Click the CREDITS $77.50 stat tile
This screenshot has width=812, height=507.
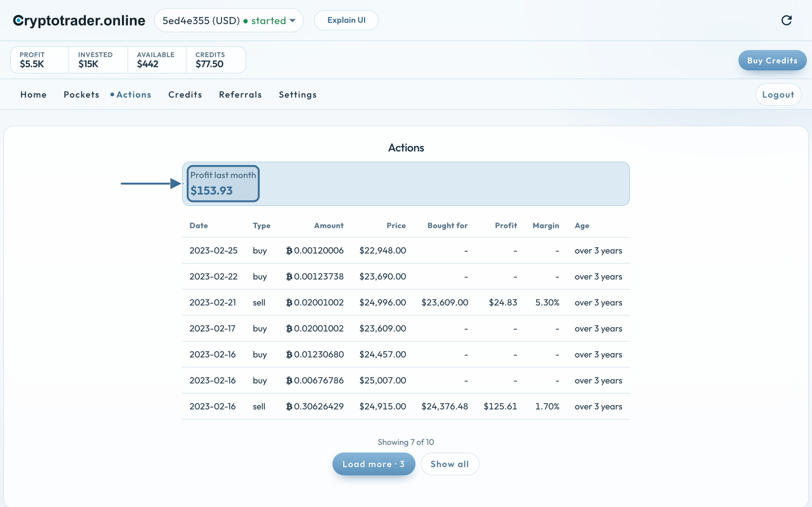pos(216,60)
